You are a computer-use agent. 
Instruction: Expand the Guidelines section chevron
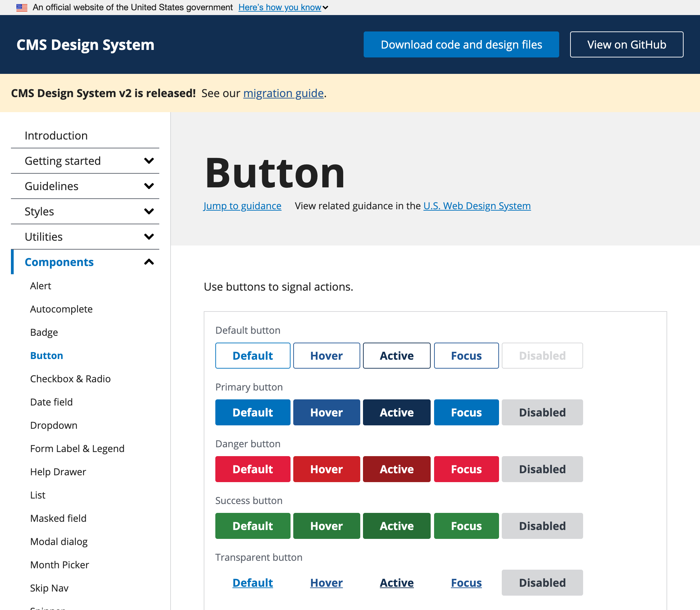(149, 186)
